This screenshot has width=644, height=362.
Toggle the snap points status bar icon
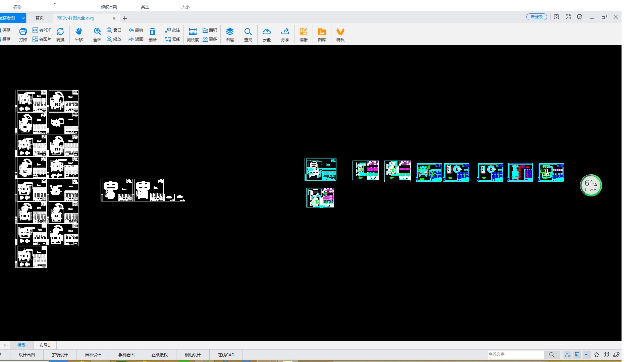click(x=567, y=355)
